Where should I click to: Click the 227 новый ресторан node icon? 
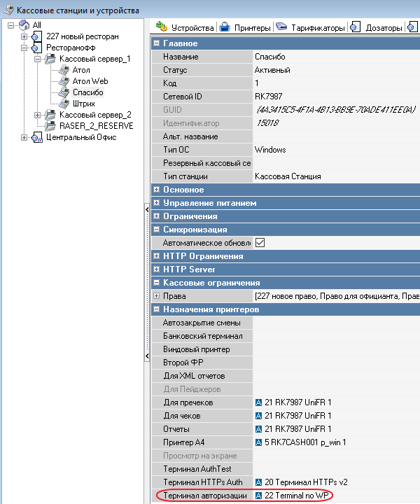[37, 36]
